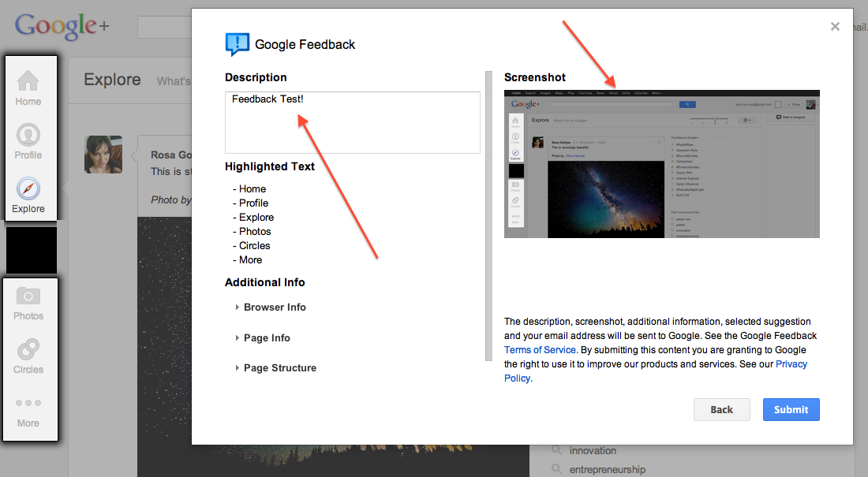Click the search magnifier icon beside entrepreneurship
Viewport: 868px width, 477px height.
(x=556, y=468)
